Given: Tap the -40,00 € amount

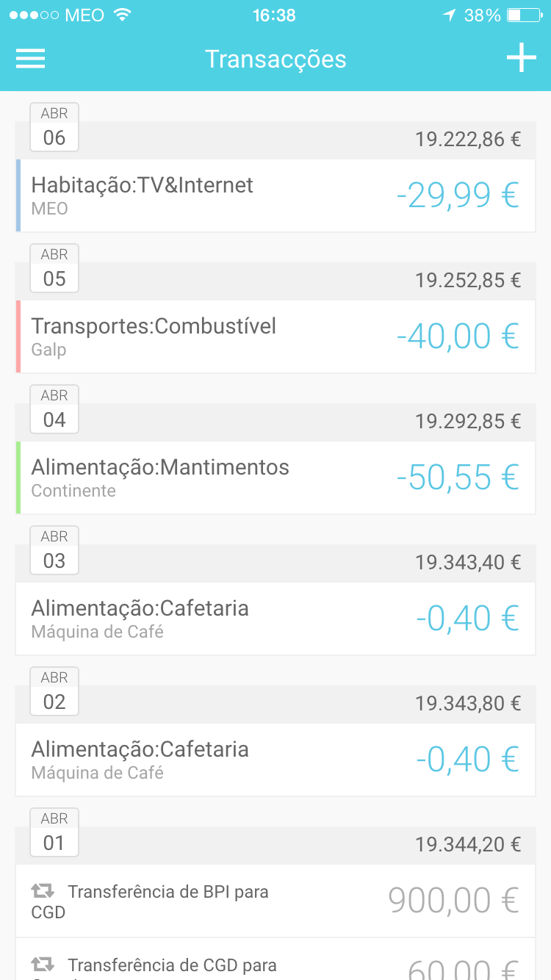Looking at the screenshot, I should [458, 336].
